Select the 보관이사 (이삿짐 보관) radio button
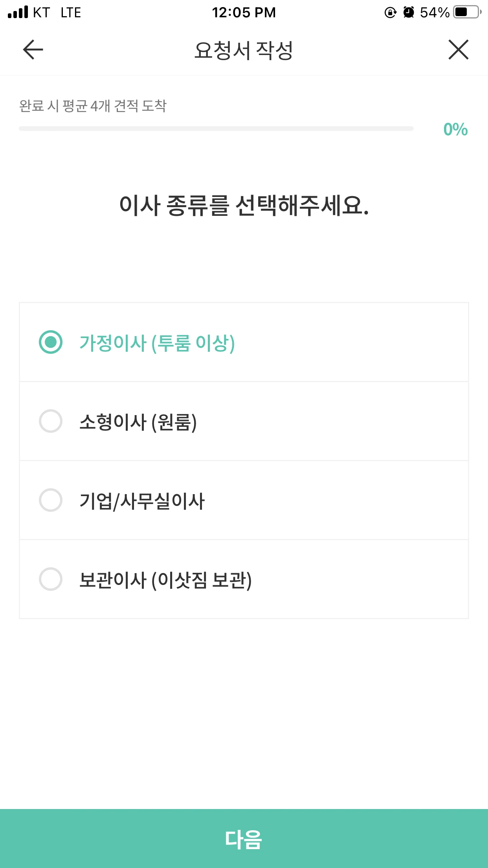 click(51, 579)
